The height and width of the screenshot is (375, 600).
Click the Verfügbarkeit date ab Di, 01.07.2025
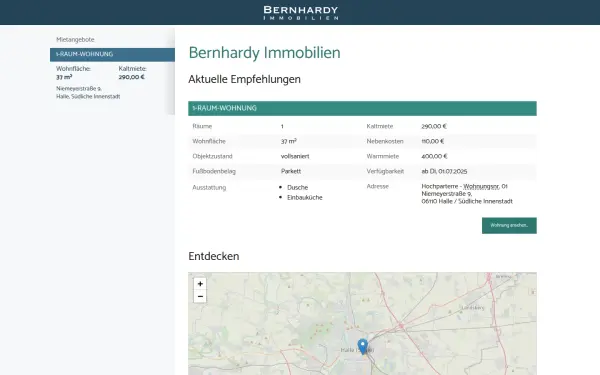pyautogui.click(x=444, y=171)
